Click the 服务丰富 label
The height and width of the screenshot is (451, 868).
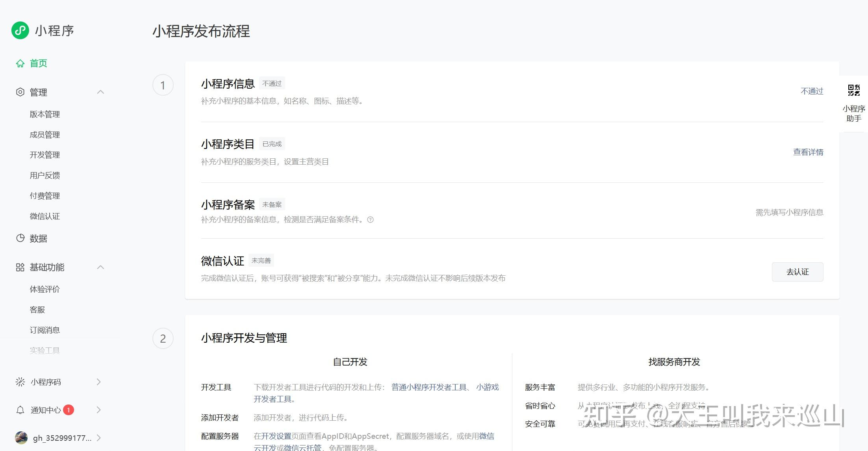pos(540,387)
